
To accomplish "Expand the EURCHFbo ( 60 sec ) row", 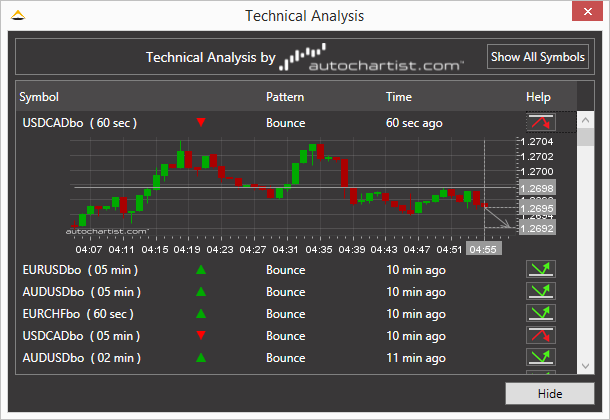I will pos(79,314).
